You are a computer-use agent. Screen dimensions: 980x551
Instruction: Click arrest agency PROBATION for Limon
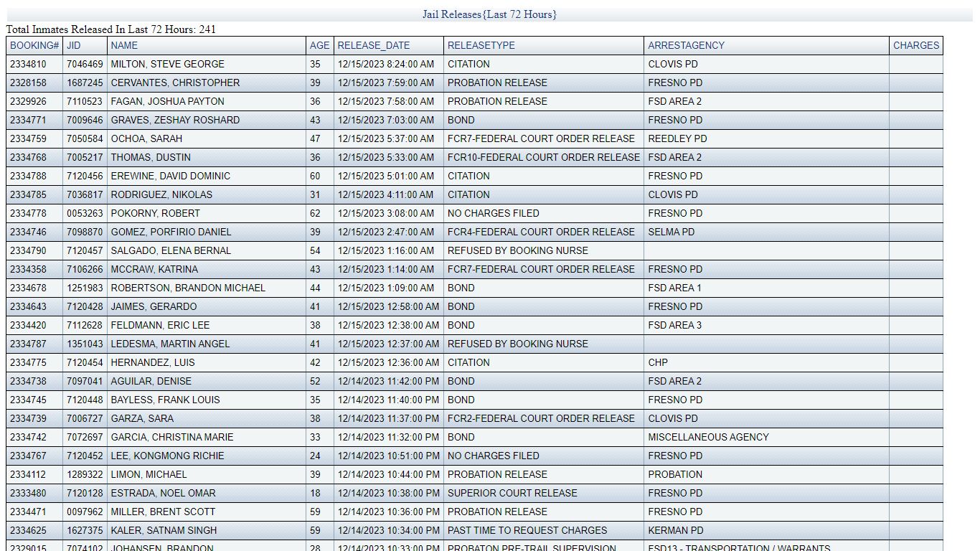[x=676, y=474]
